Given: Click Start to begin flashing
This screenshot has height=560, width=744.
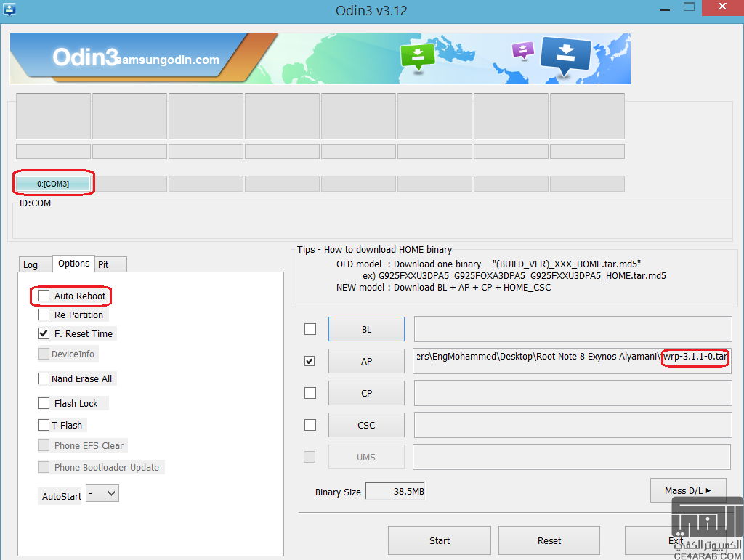Looking at the screenshot, I should [x=440, y=540].
